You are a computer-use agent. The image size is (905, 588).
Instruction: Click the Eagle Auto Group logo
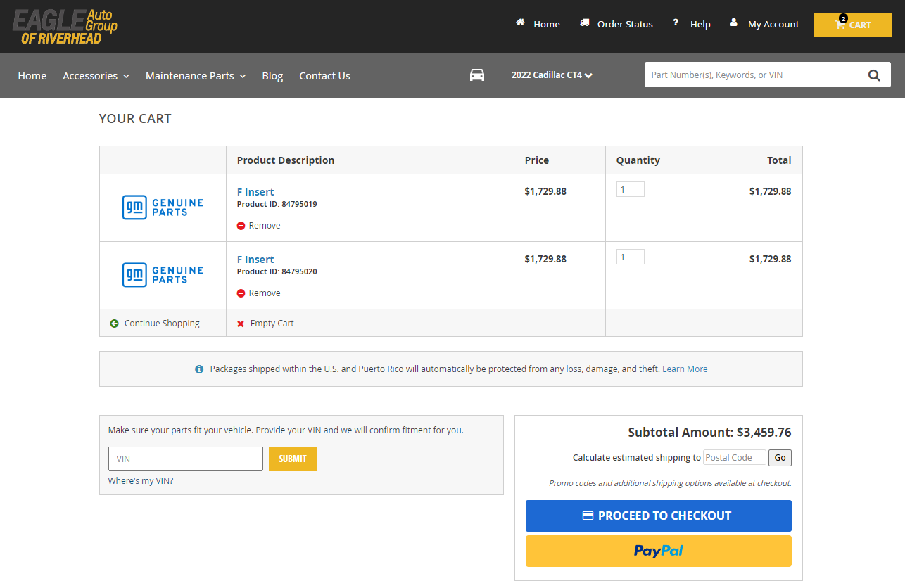[x=65, y=27]
